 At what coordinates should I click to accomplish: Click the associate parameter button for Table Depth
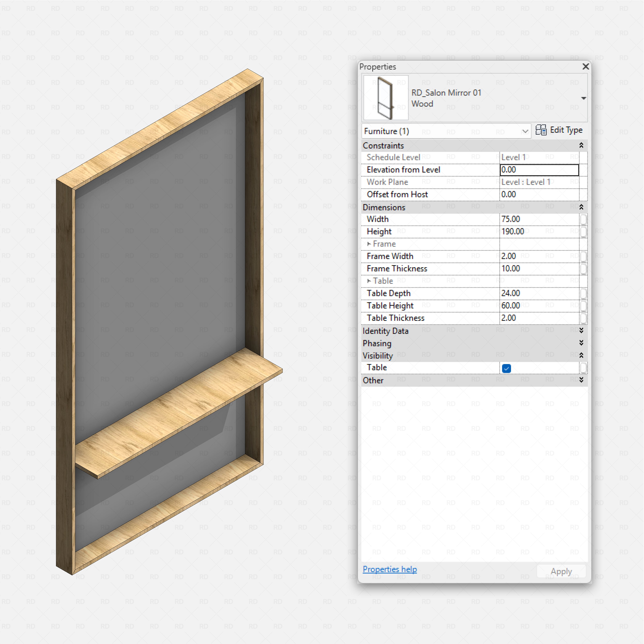click(x=583, y=293)
